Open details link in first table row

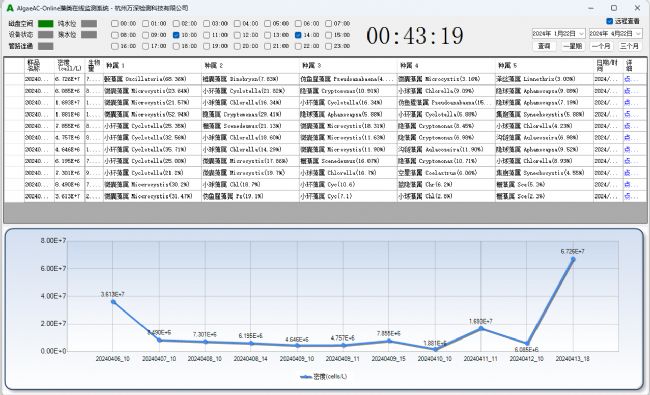coord(628,79)
